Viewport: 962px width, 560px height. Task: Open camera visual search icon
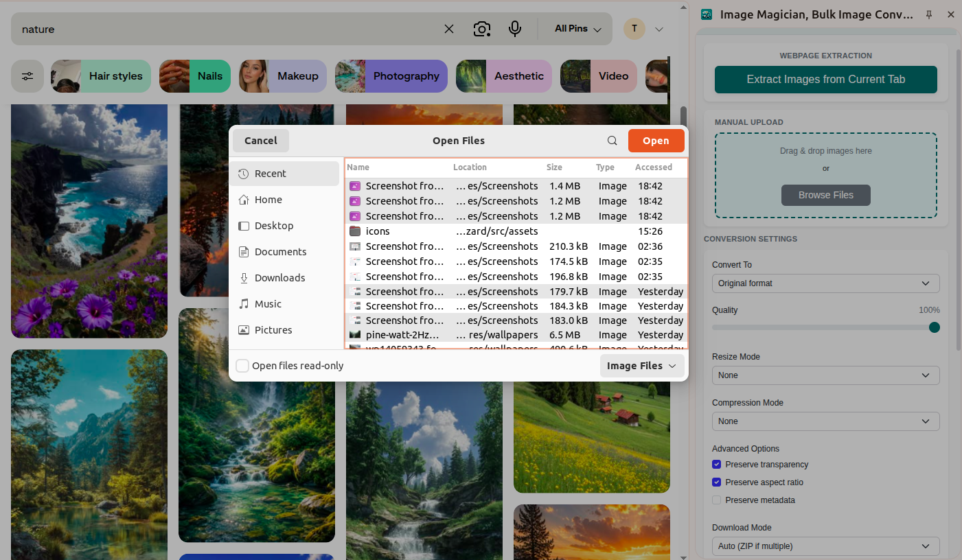[x=482, y=29]
